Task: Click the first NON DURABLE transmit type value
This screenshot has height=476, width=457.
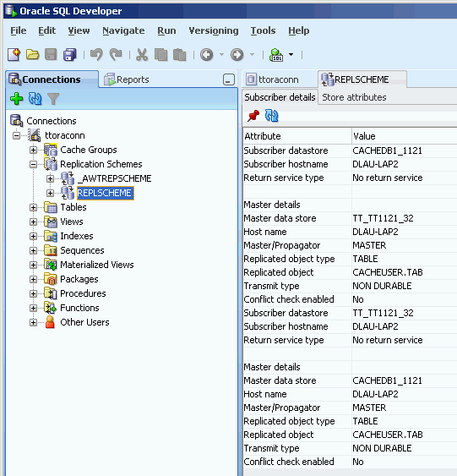Action: click(x=382, y=286)
